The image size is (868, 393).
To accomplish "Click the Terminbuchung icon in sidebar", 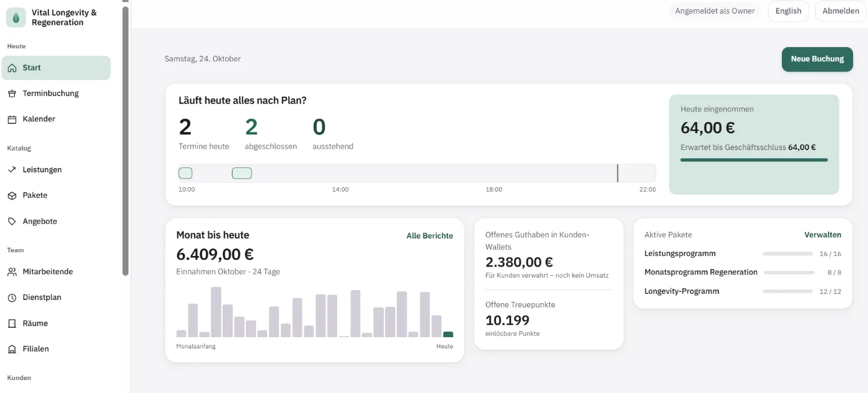I will click(12, 94).
